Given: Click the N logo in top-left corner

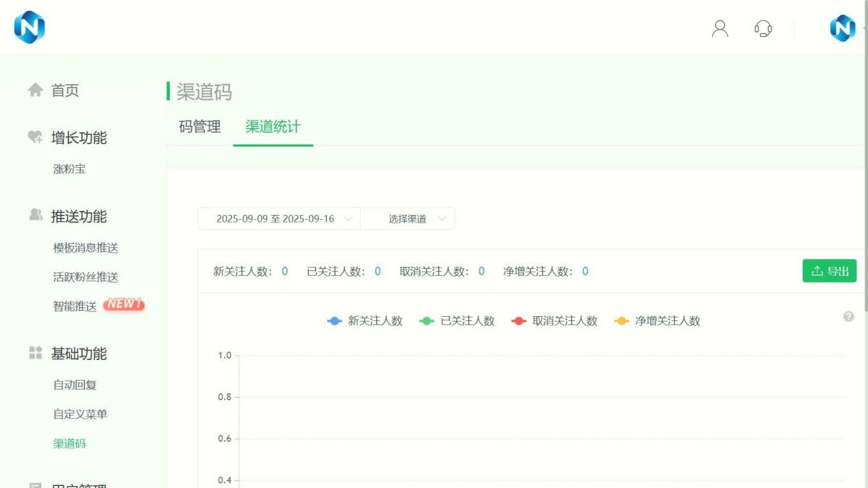Looking at the screenshot, I should coord(29,28).
